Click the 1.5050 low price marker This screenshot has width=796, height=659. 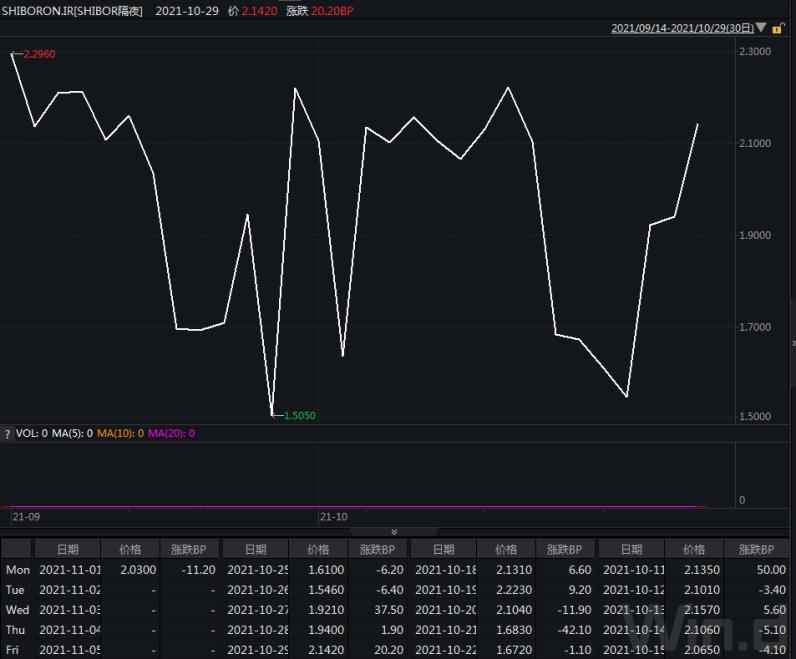(x=299, y=415)
